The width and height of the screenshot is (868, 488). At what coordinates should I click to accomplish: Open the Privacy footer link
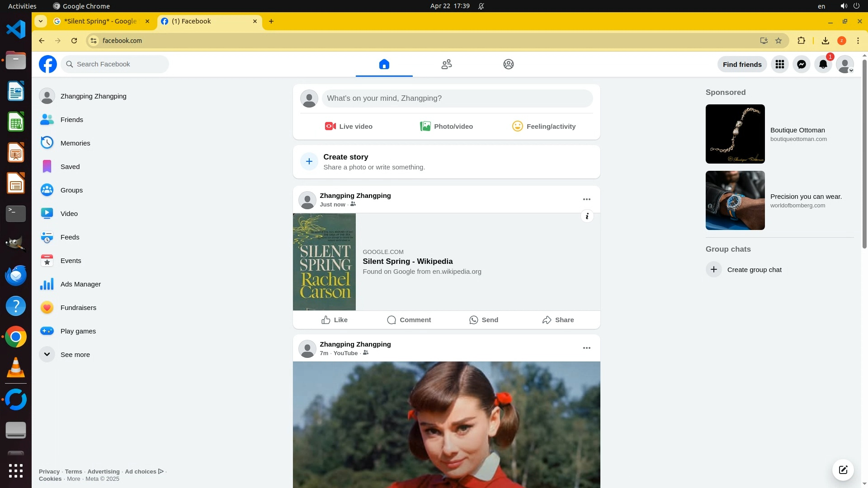(49, 471)
